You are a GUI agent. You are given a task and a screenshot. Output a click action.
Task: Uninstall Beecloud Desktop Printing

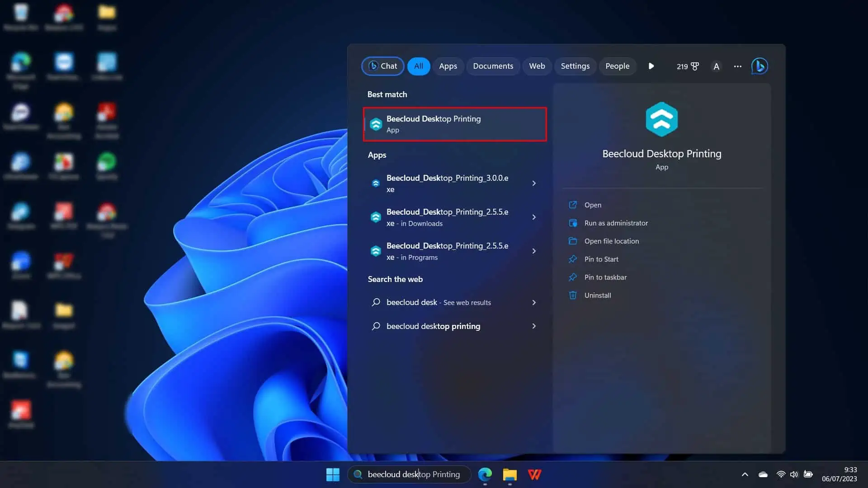[598, 295]
